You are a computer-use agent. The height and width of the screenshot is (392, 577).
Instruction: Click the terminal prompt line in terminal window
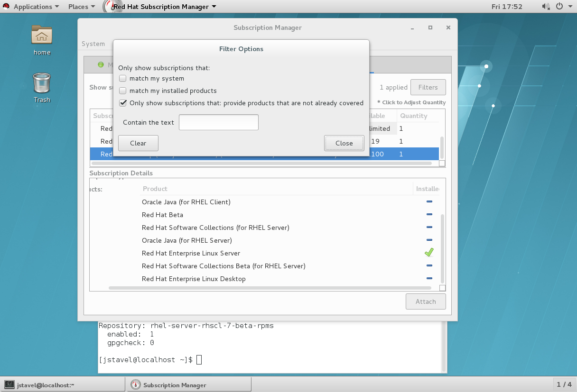point(150,360)
